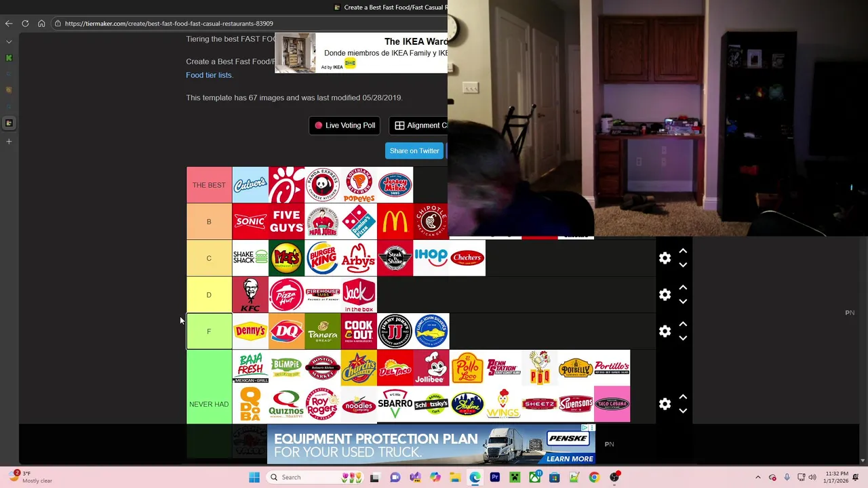This screenshot has height=488, width=868.
Task: Open the Alignment Chart button
Action: pos(418,125)
